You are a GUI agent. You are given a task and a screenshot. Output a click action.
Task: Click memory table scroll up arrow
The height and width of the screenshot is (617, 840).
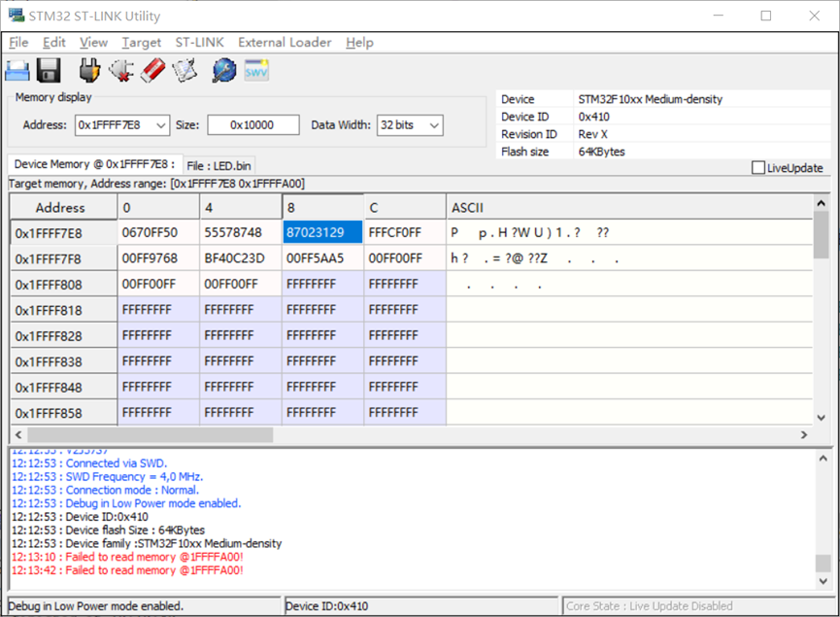(x=821, y=203)
